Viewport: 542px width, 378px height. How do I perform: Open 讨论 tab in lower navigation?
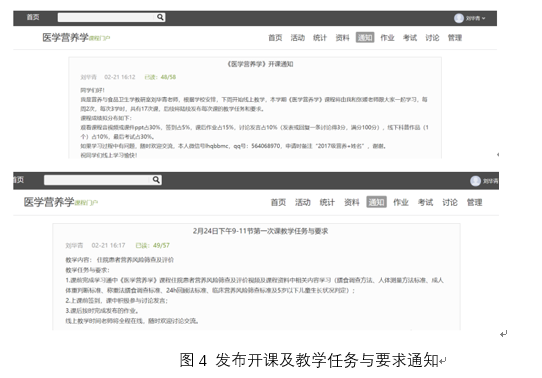pyautogui.click(x=450, y=202)
